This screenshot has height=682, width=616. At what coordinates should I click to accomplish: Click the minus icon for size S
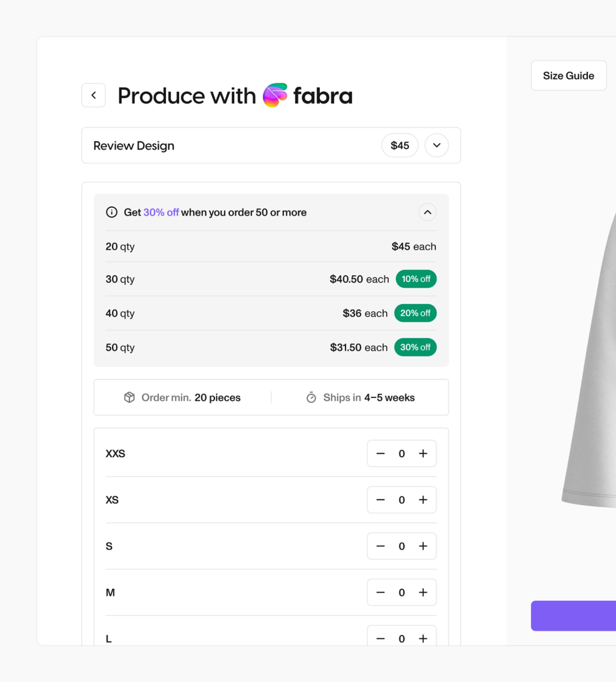[381, 546]
